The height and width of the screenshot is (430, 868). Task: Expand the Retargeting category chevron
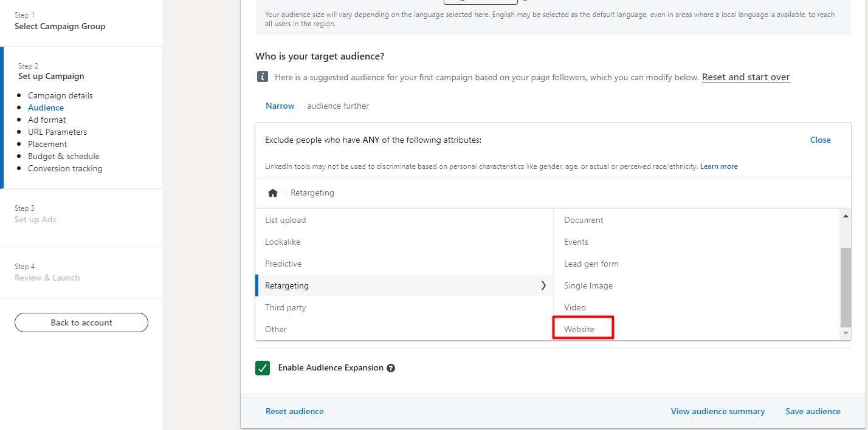(543, 285)
